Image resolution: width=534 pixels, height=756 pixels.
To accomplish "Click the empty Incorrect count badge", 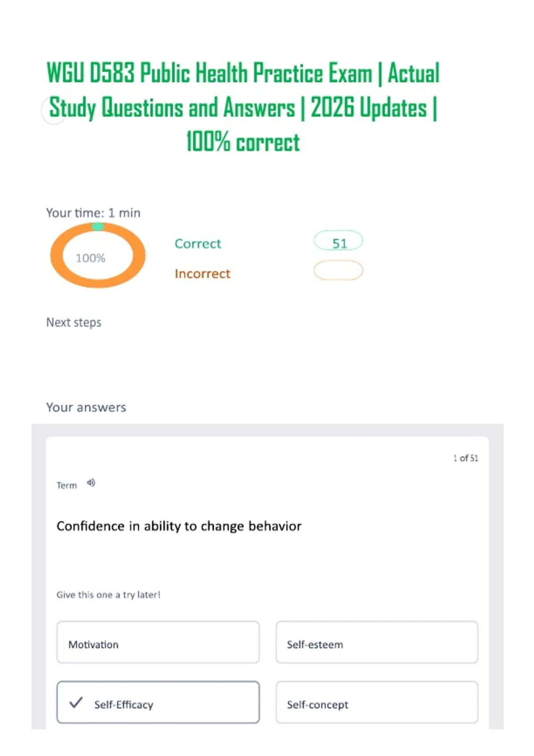I will click(338, 270).
